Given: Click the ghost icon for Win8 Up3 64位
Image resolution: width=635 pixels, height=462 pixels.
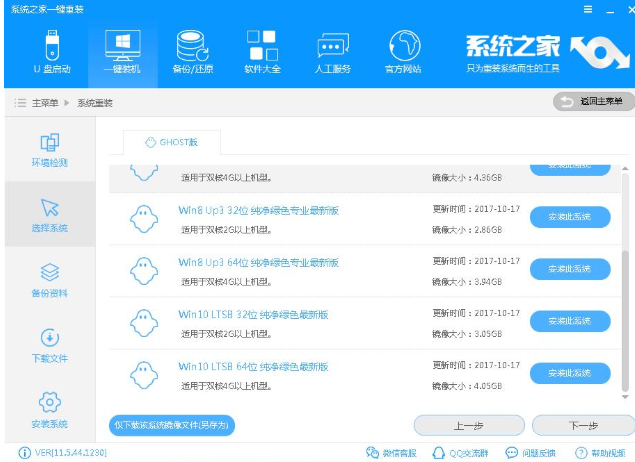Looking at the screenshot, I should 144,271.
